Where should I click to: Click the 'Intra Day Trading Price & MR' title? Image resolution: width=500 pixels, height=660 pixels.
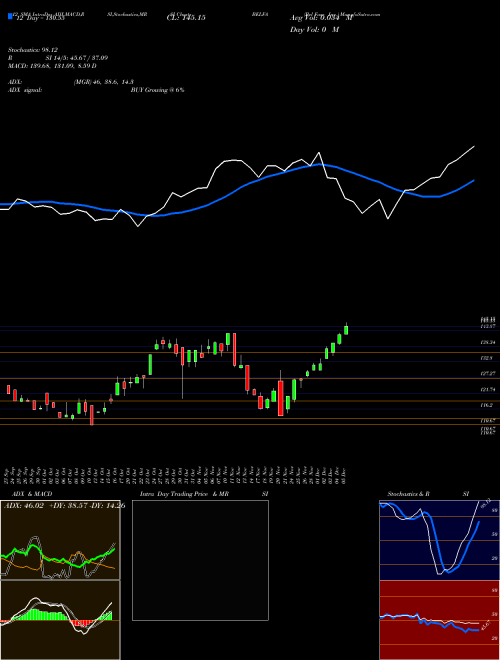point(184,494)
